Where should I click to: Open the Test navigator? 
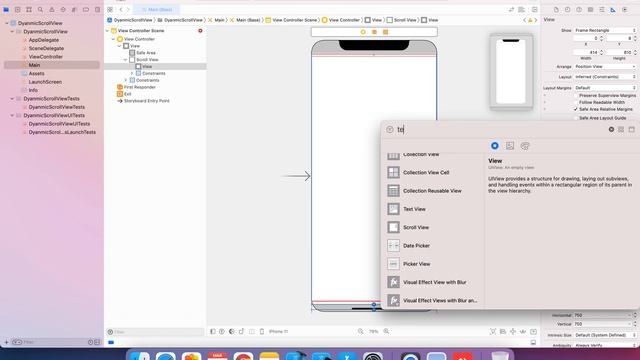(63, 9)
